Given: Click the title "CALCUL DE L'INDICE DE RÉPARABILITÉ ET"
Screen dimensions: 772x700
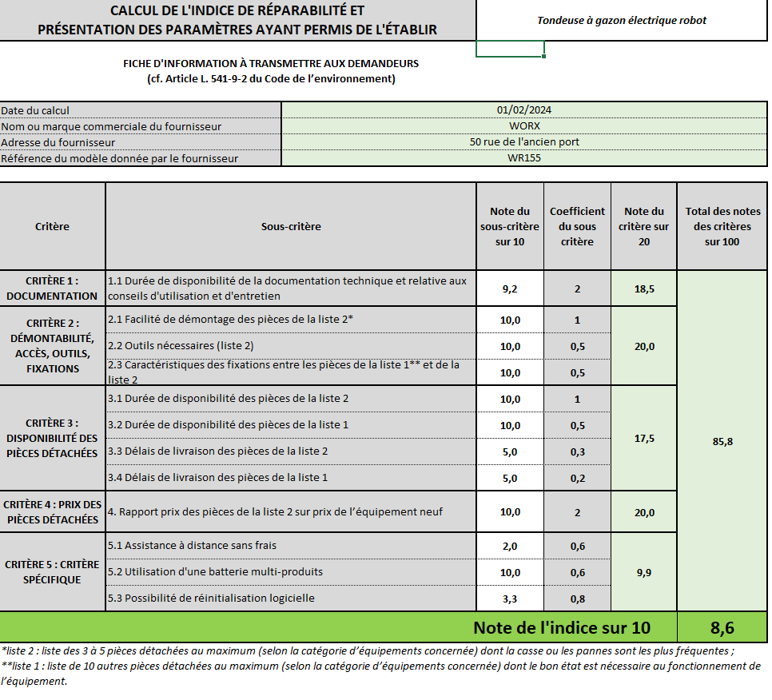Looking at the screenshot, I should pos(237,10).
